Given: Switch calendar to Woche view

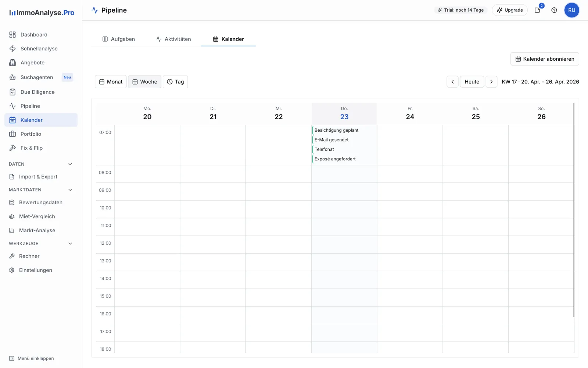Looking at the screenshot, I should click(145, 82).
